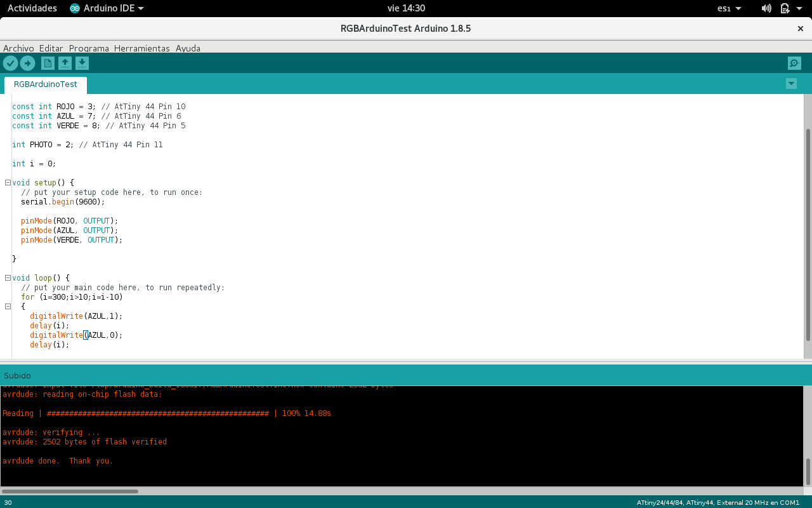Click the 'pinMode(VERDE, OUTPUT);' line

tap(72, 240)
